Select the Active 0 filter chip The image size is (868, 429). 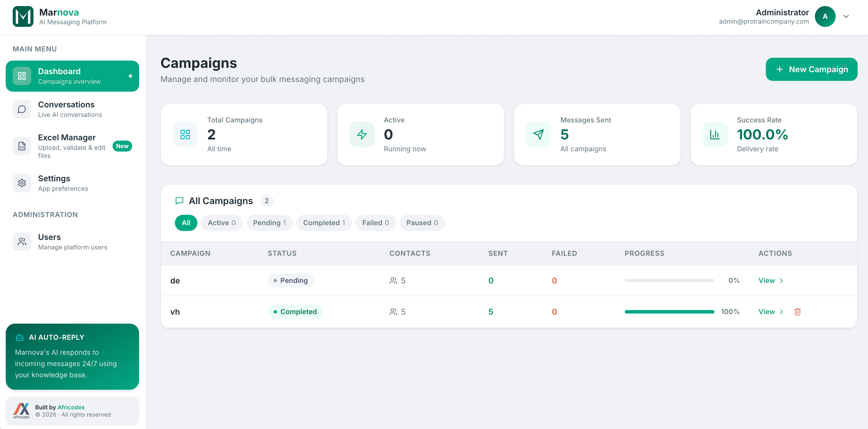click(x=221, y=222)
